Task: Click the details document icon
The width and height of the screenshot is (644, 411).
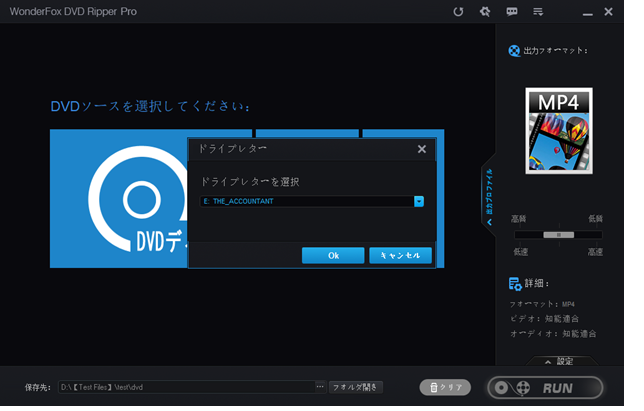Action: point(514,284)
